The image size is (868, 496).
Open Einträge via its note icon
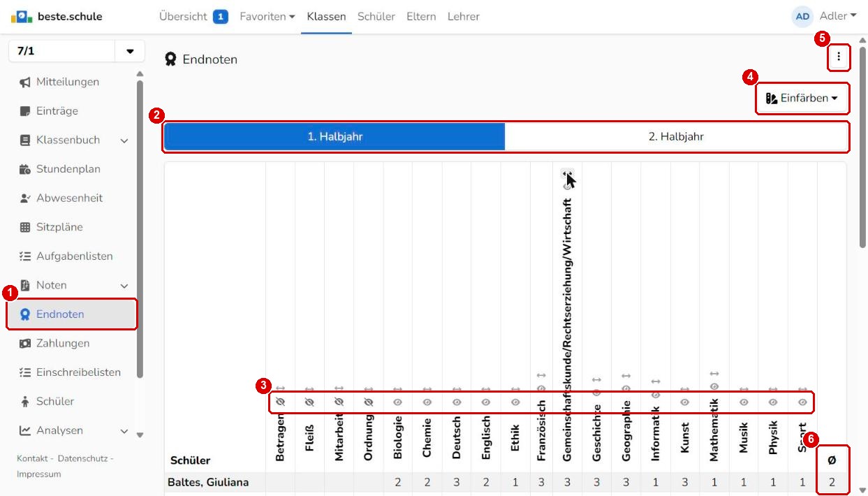[25, 111]
